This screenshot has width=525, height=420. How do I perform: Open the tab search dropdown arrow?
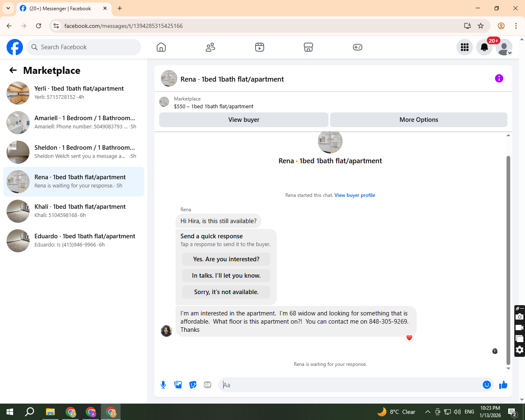(8, 8)
